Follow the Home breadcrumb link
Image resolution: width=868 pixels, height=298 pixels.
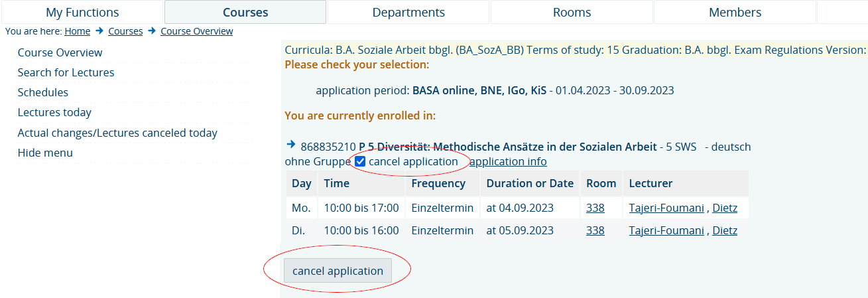[78, 31]
